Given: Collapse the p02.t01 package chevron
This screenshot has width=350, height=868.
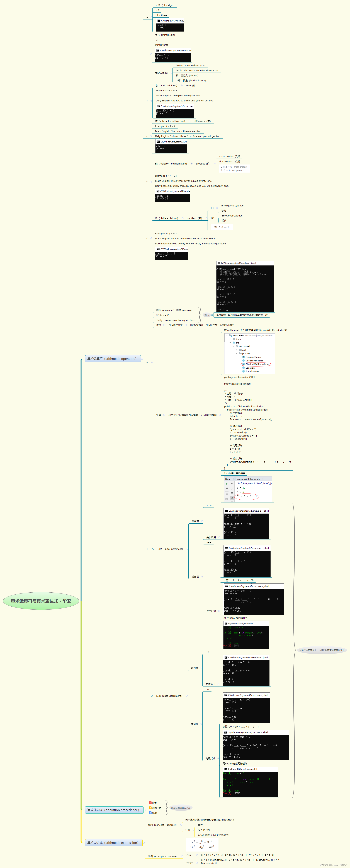Looking at the screenshot, I should click(237, 354).
